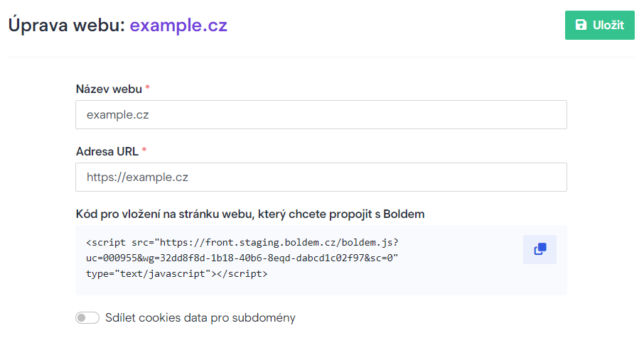Click the Kód pro vložení na stránku label

250,214
